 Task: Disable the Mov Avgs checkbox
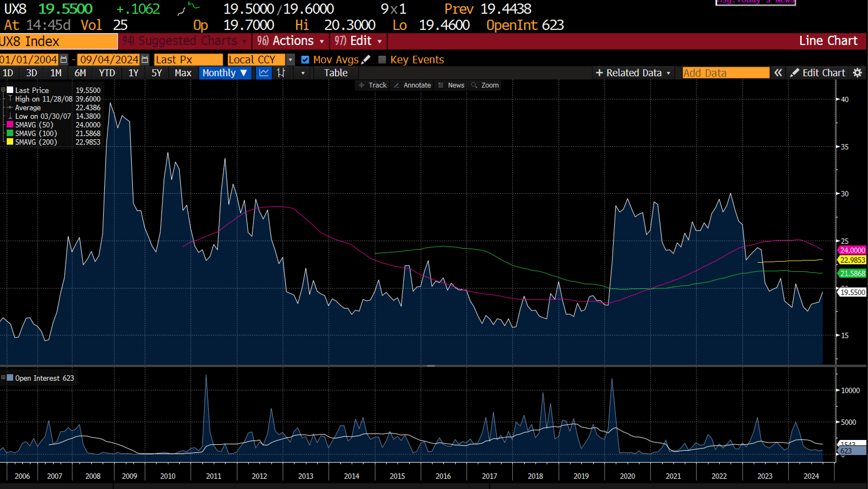305,60
